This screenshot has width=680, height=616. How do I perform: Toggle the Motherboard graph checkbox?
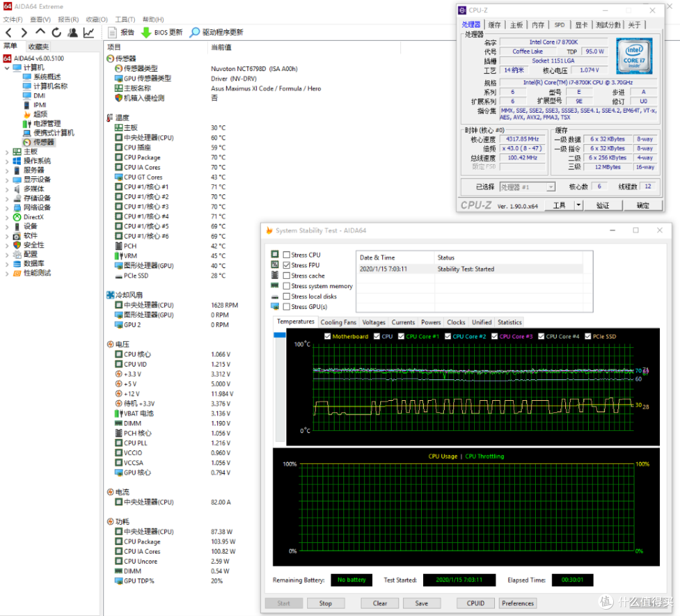coord(327,336)
